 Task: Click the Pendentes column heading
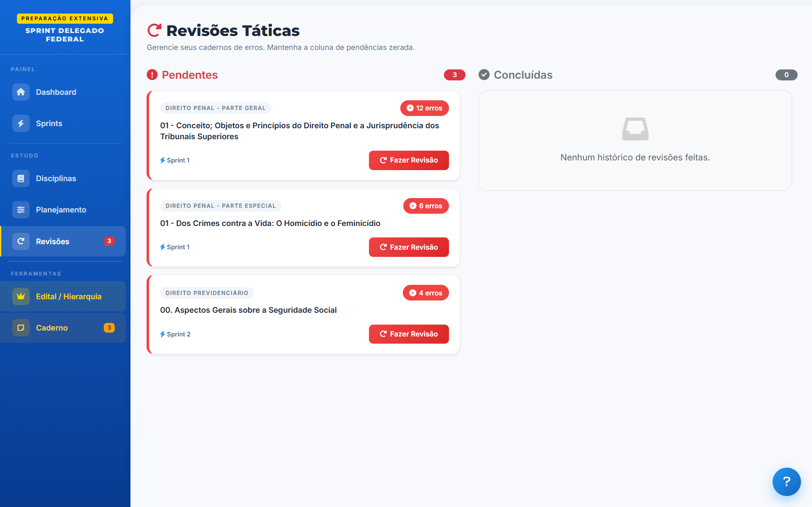190,75
